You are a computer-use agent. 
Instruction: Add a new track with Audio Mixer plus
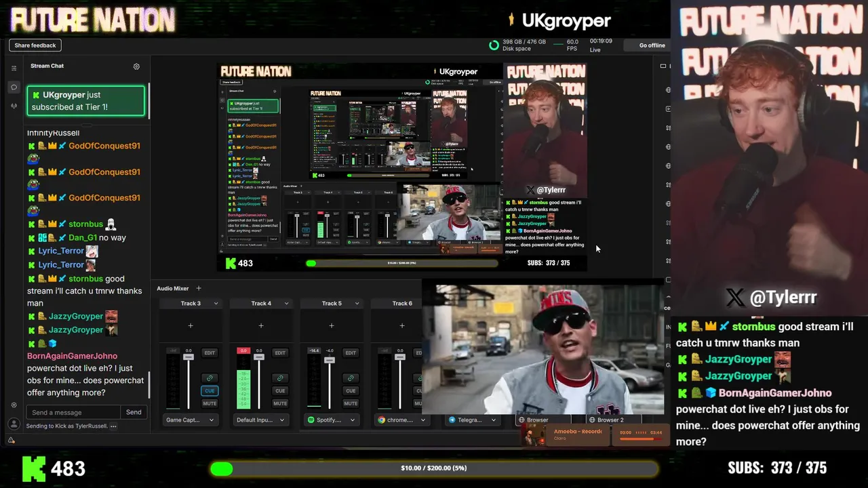(x=198, y=289)
